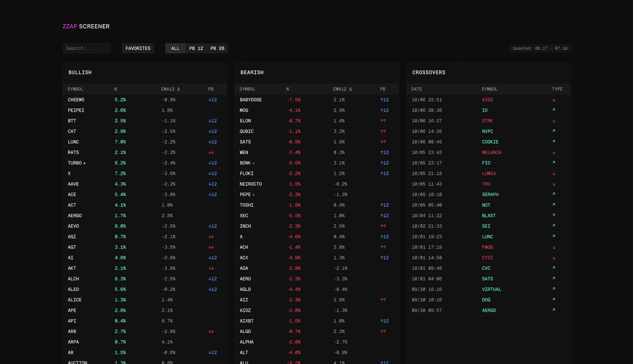Focus the Search input field

click(86, 48)
